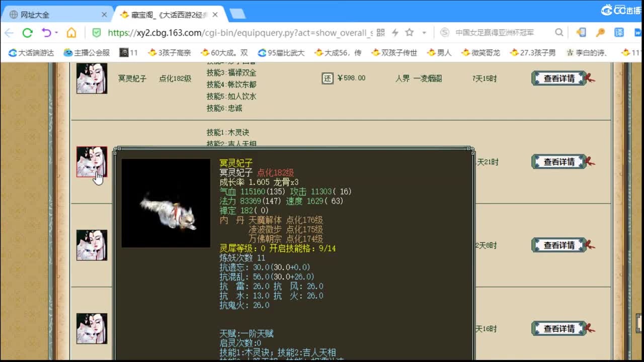644x362 pixels.
Task: Open bookmark 27.3孩子男
Action: click(533, 52)
